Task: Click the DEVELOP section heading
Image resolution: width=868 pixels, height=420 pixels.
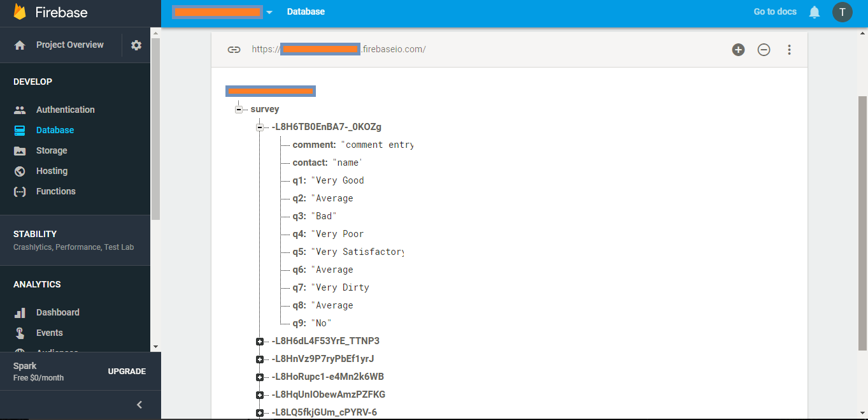Action: pos(33,82)
